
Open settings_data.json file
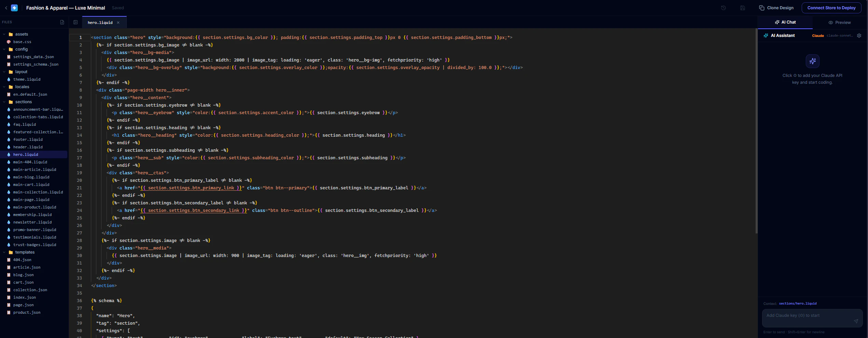pyautogui.click(x=34, y=57)
